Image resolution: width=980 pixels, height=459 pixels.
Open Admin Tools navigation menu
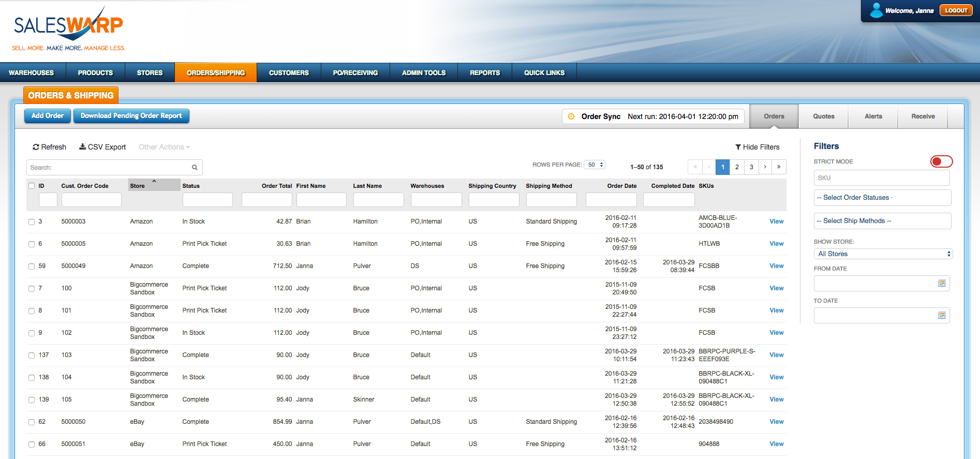[x=424, y=73]
